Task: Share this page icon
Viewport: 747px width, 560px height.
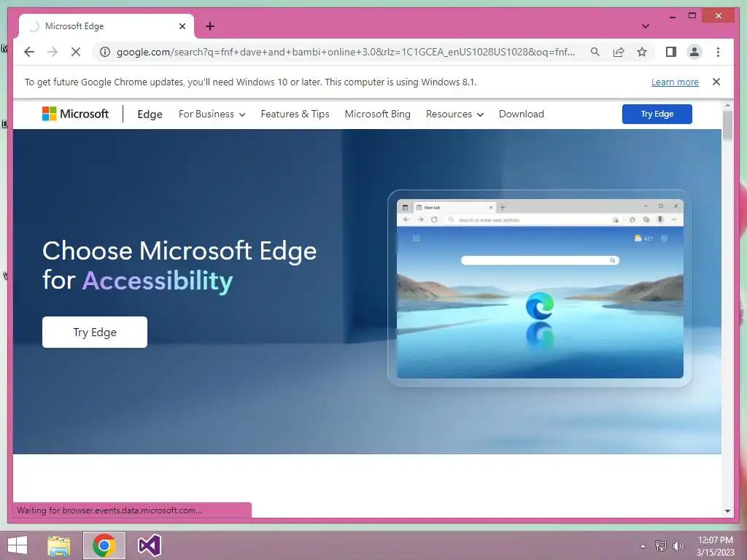Action: tap(619, 52)
